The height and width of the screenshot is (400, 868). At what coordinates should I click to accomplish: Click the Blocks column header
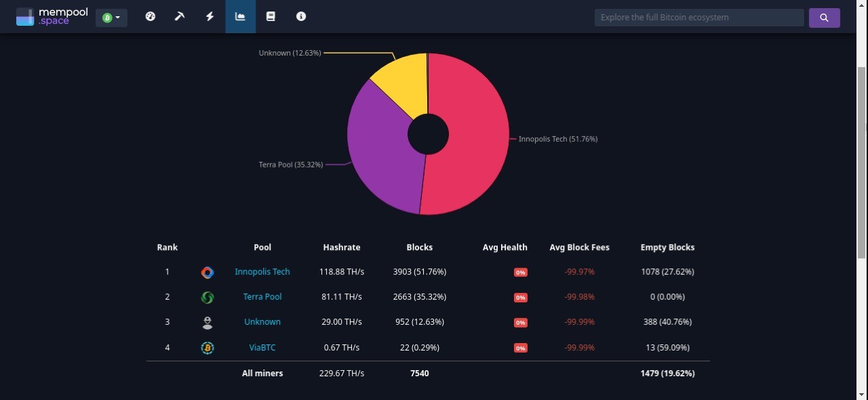[420, 247]
